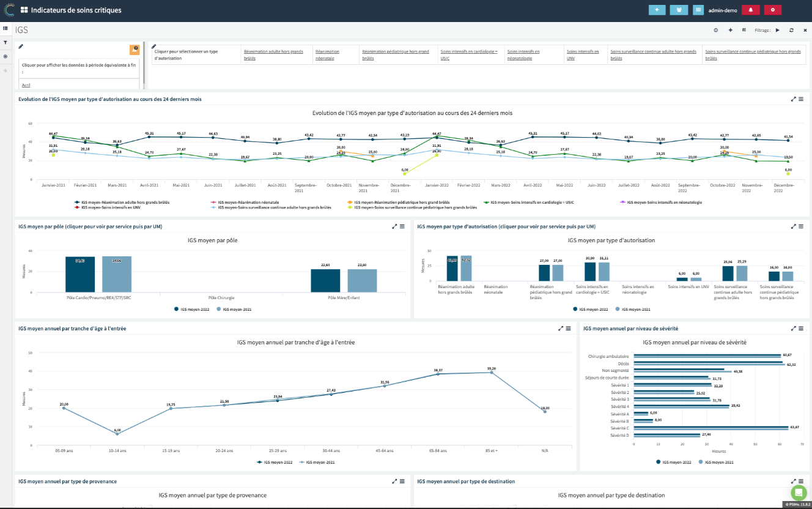Open the users group button in header
The height and width of the screenshot is (509, 812).
(x=679, y=10)
